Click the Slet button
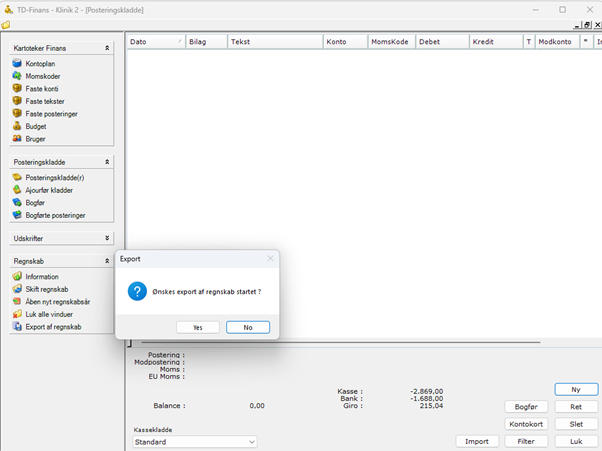Screen dimensions: 602x451 click(x=576, y=424)
